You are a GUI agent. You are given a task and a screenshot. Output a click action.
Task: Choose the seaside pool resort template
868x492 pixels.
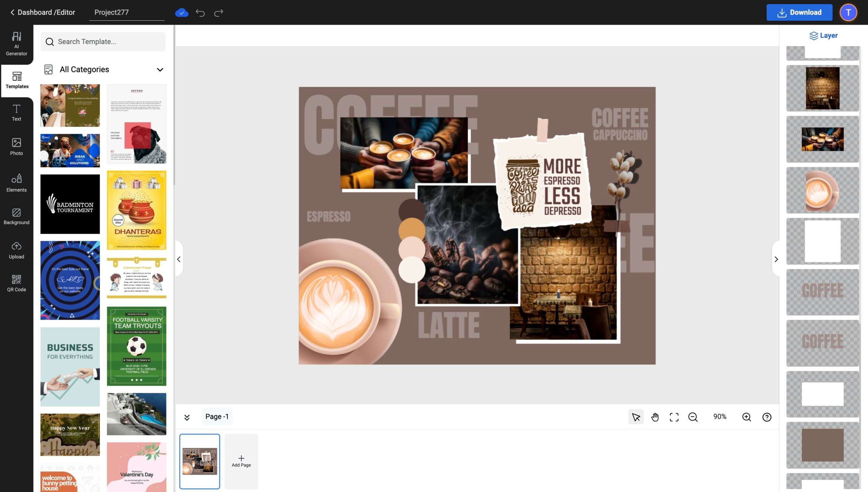click(137, 414)
